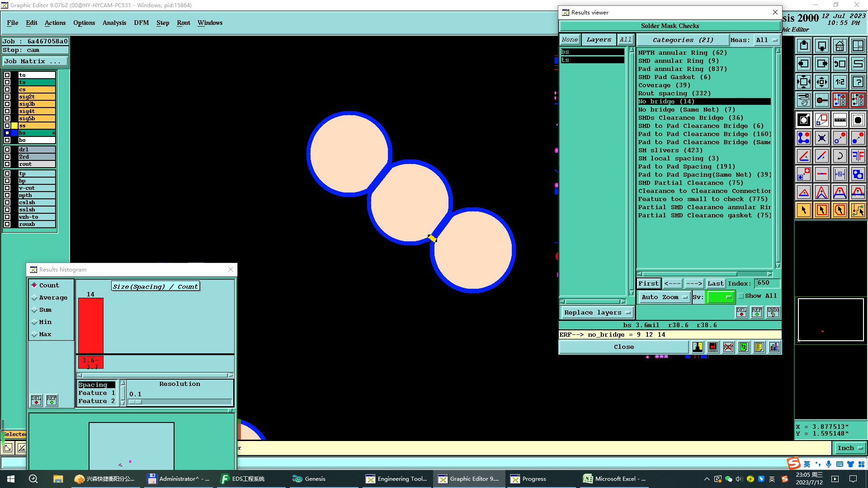
Task: Click the polygon arrow select tool
Action: coord(840,210)
